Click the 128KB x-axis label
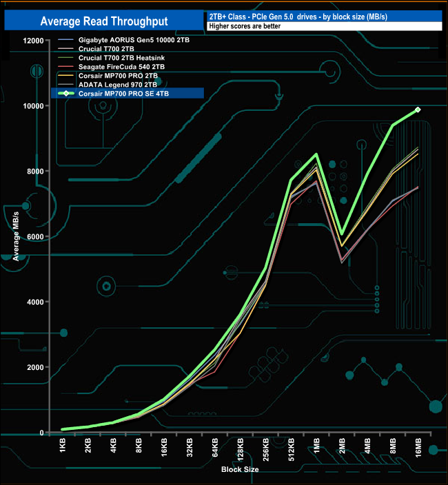This screenshot has width=448, height=485. coord(240,449)
